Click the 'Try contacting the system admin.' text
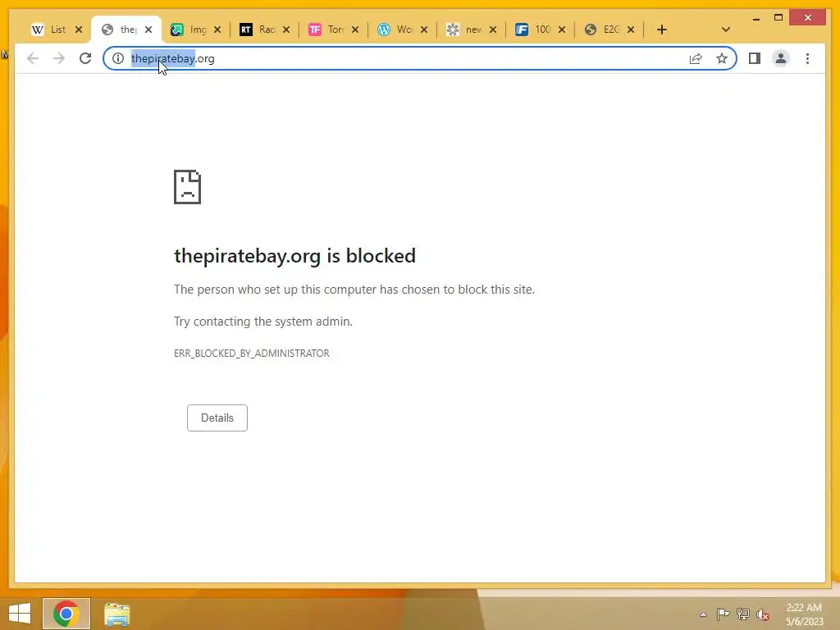The image size is (840, 630). tap(263, 322)
